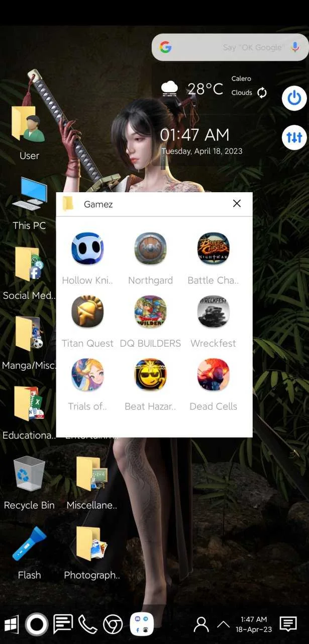Open the User folder on desktop
This screenshot has height=644, width=309.
coord(29,124)
